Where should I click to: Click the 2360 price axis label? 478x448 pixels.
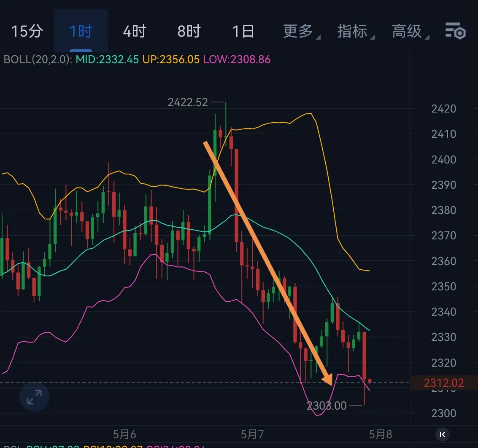444,261
